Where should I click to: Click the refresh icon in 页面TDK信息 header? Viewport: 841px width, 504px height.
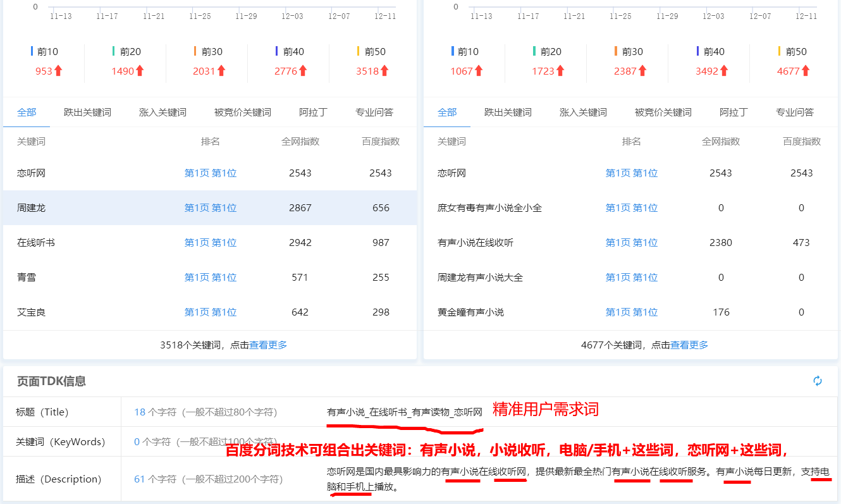(818, 381)
